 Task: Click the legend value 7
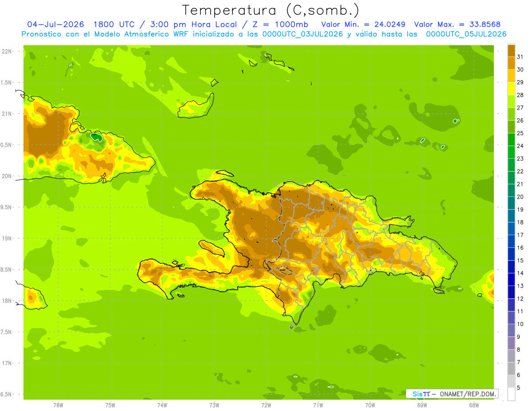coord(518,362)
